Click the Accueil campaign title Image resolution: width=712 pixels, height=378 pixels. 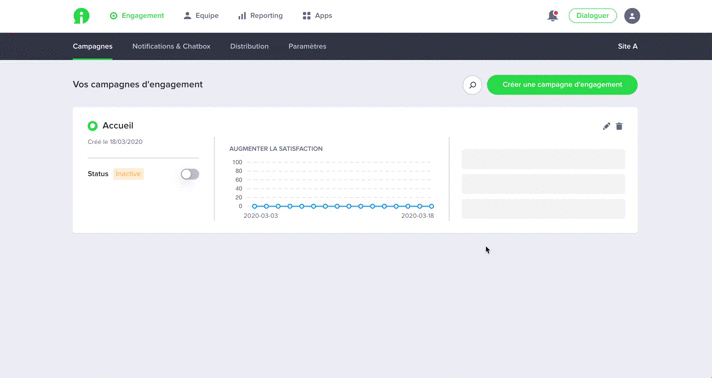(118, 125)
